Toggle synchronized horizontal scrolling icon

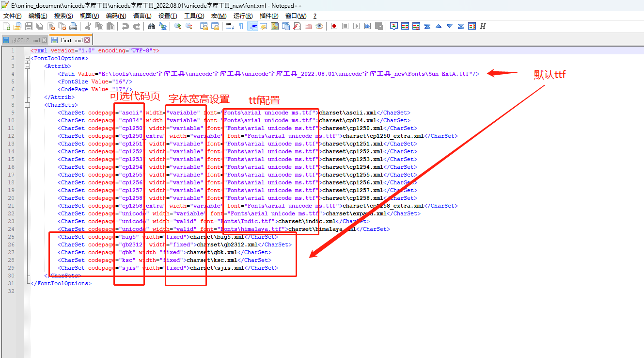click(x=215, y=26)
